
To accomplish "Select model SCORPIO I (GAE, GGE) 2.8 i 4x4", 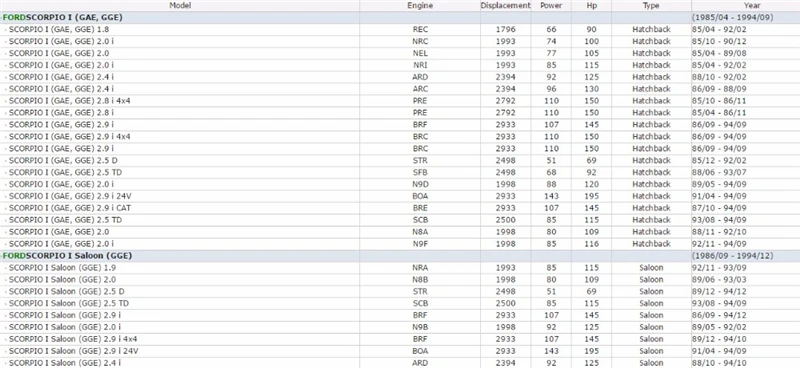I will [69, 101].
